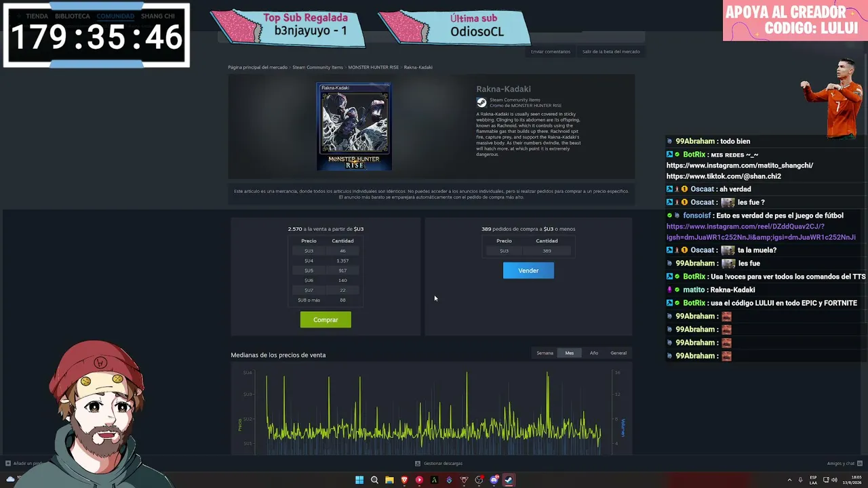Click the '$U8 o más' listings row
Viewport: 868px width, 488px height.
coord(325,300)
